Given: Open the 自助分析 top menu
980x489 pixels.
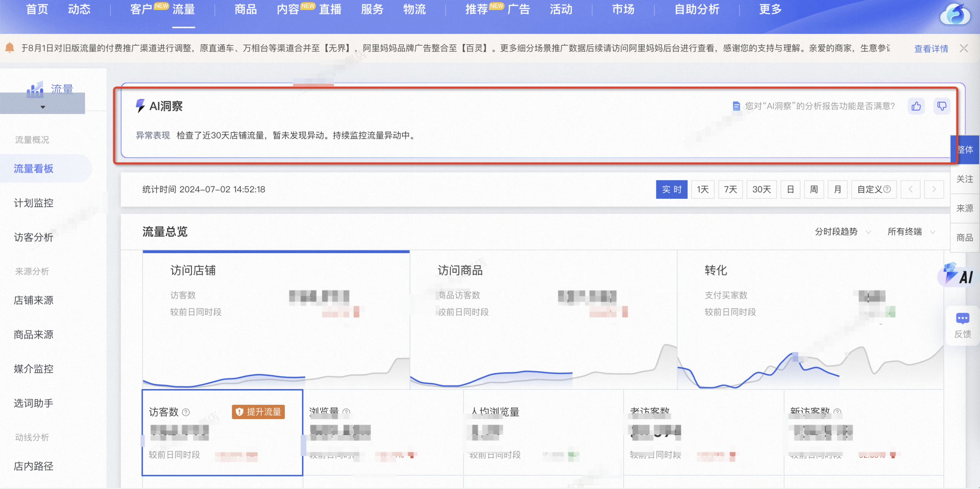Looking at the screenshot, I should 696,9.
